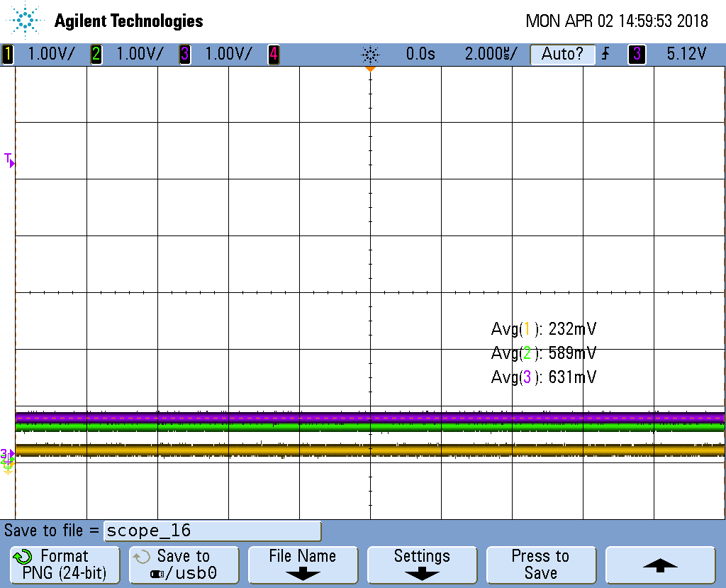Click the scope_16 file name field

[x=213, y=531]
